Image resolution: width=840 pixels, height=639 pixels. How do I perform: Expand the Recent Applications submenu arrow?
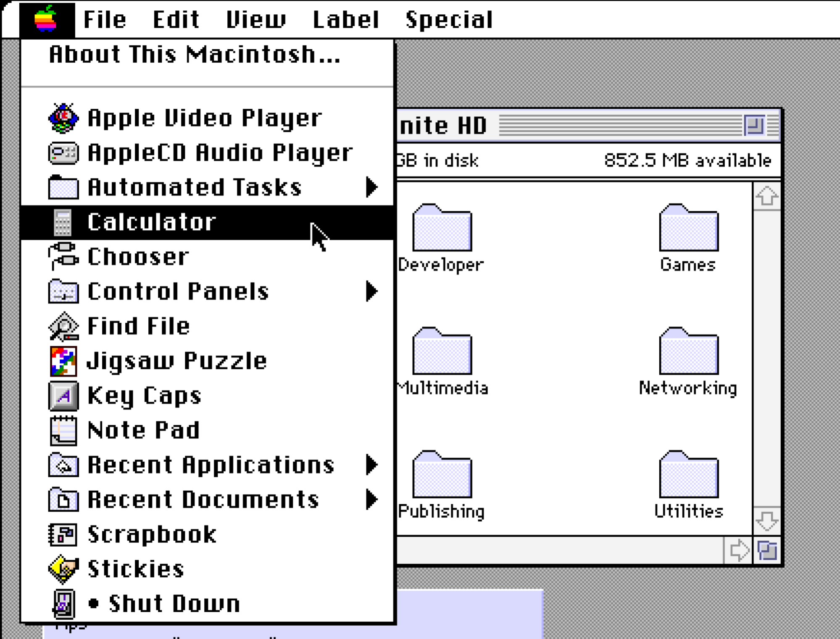(x=371, y=465)
